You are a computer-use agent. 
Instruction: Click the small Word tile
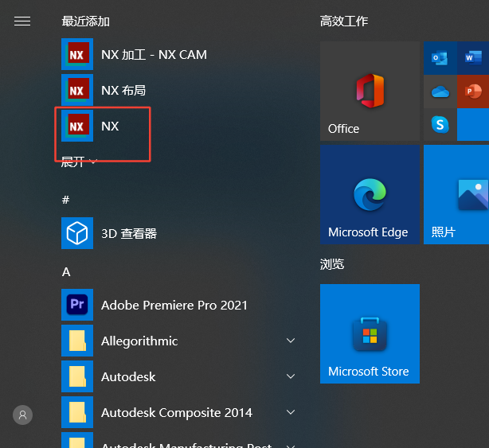coord(473,58)
